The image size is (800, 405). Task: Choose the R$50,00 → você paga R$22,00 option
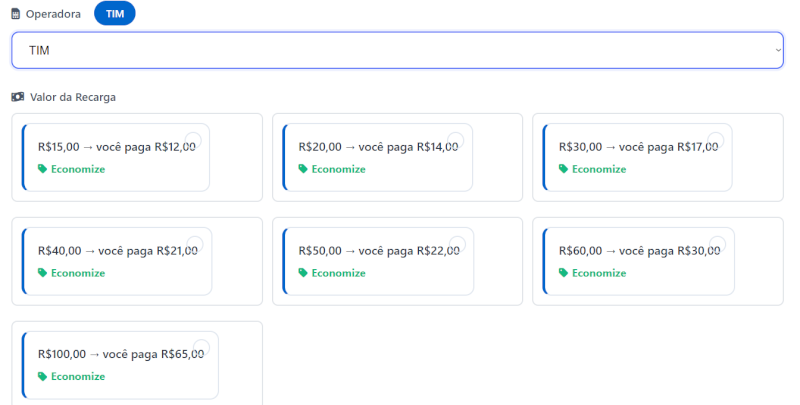[x=378, y=251]
